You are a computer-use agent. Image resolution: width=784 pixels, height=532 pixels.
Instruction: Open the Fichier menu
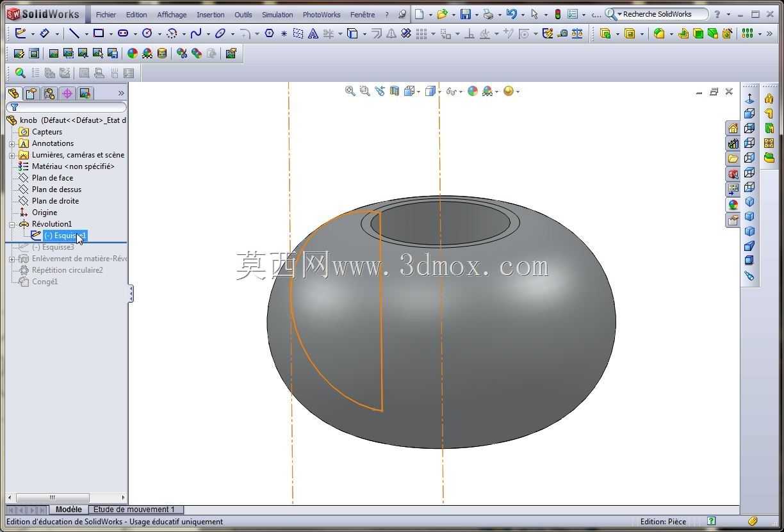(106, 14)
